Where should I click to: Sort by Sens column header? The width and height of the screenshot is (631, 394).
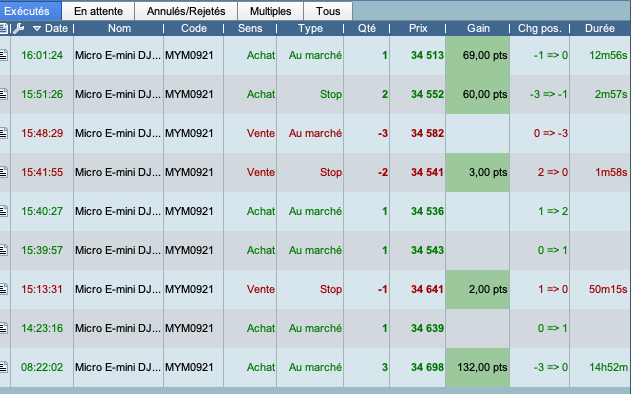tap(250, 28)
